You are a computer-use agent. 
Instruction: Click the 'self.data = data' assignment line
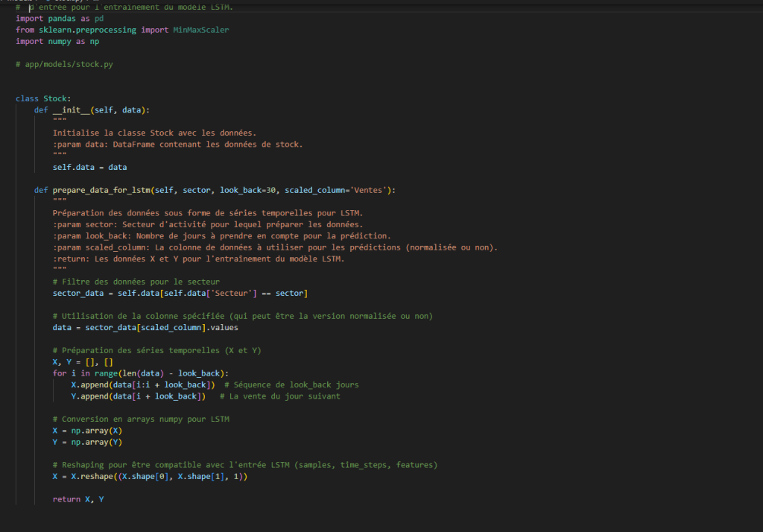pos(89,167)
